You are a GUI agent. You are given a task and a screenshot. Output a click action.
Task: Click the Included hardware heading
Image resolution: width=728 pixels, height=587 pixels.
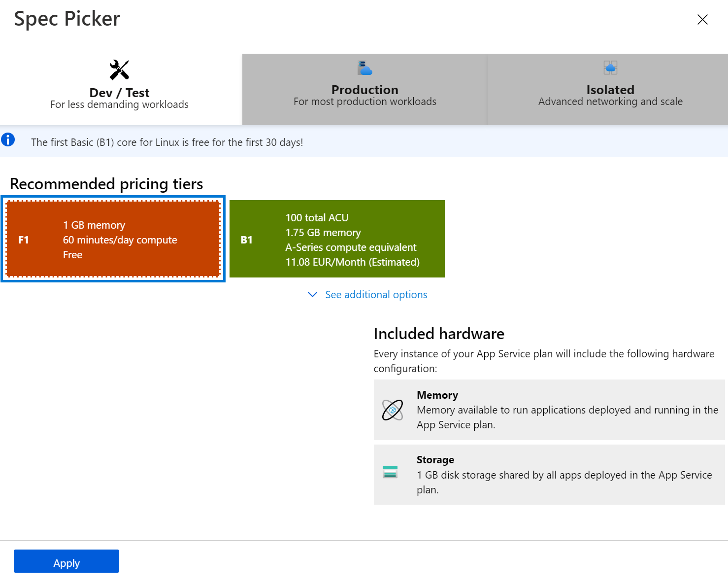[439, 334]
